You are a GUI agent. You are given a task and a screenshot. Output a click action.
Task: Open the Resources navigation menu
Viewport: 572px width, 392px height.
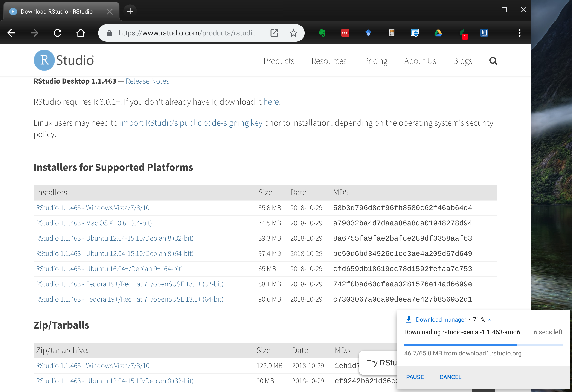(329, 61)
